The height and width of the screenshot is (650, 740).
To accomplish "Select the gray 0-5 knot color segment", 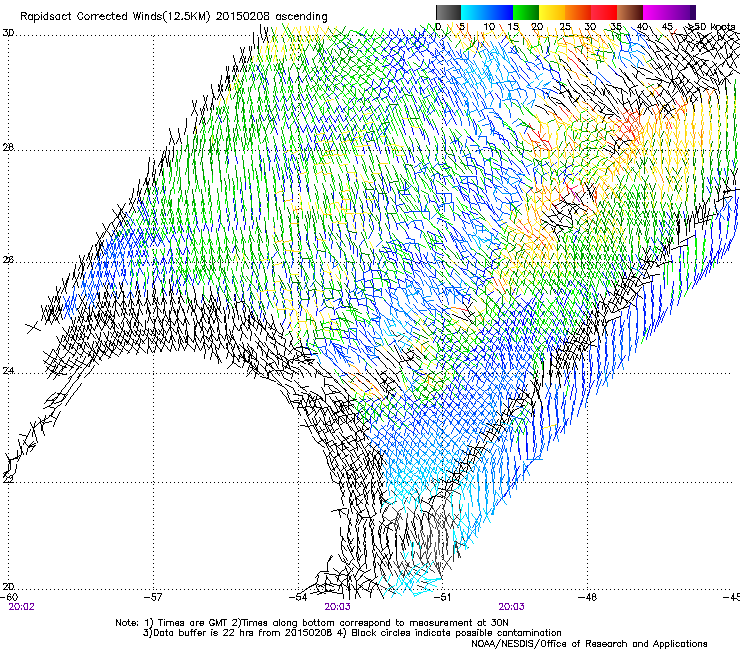I will pyautogui.click(x=448, y=12).
